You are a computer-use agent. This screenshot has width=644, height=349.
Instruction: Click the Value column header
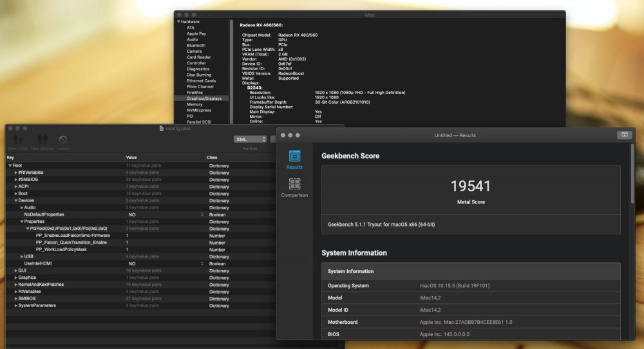click(165, 157)
